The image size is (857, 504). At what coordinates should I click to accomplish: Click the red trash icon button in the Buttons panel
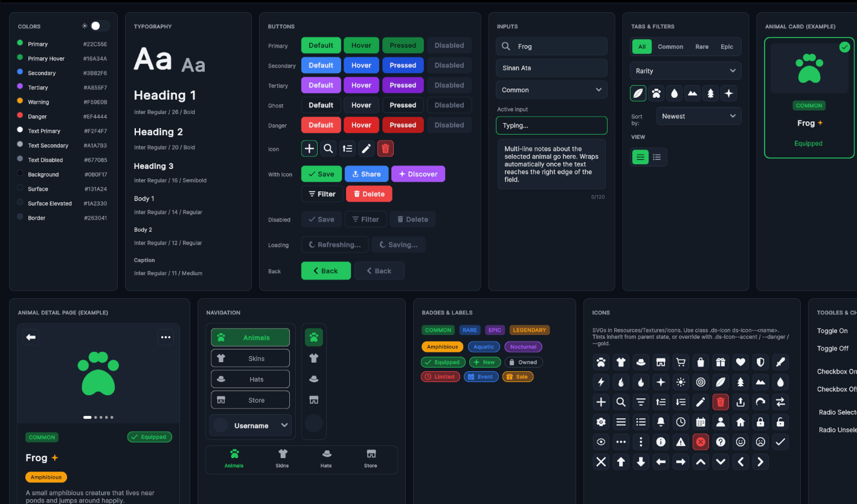pos(385,148)
